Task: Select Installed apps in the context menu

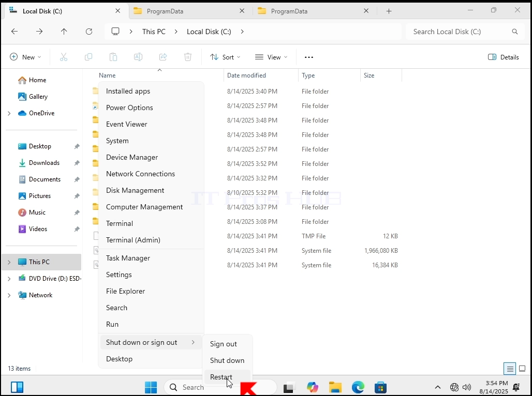Action: click(151, 91)
